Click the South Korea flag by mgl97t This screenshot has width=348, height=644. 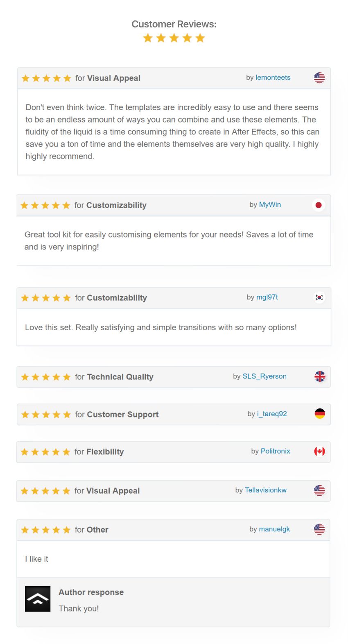319,297
